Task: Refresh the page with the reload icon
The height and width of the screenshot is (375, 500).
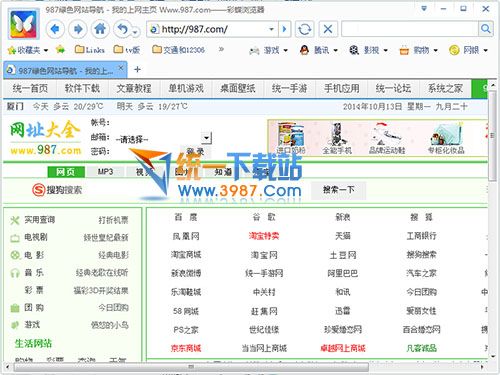Action: click(304, 29)
